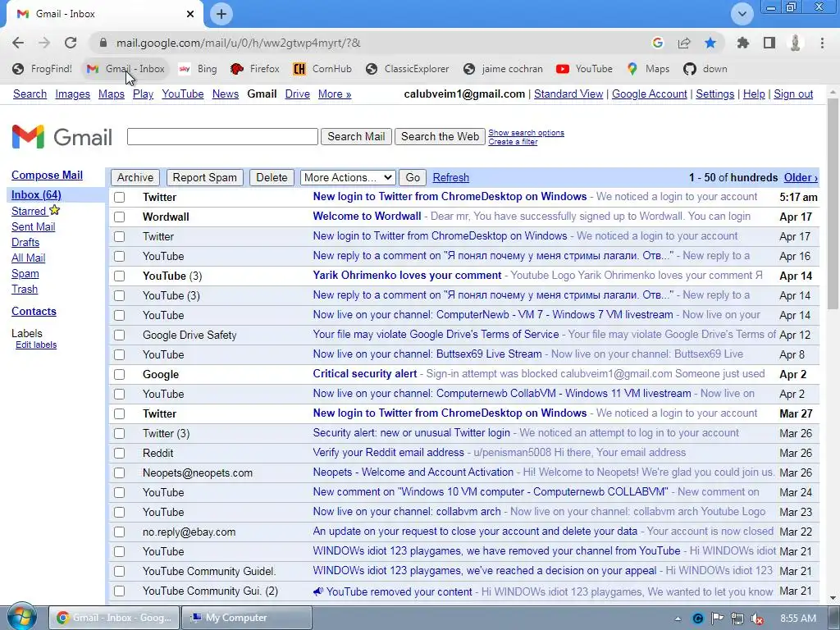Open the Chrome profile avatar

pyautogui.click(x=796, y=43)
